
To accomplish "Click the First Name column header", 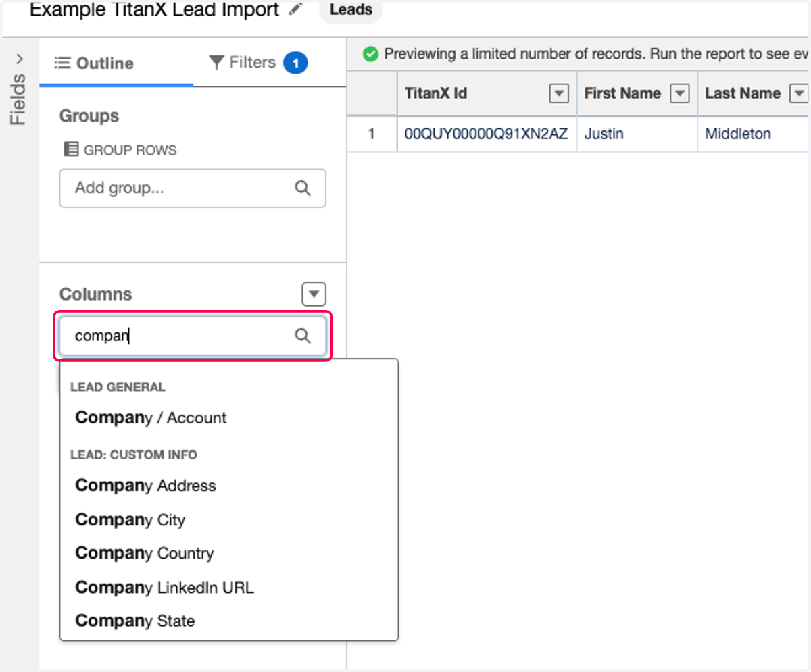I will (637, 93).
